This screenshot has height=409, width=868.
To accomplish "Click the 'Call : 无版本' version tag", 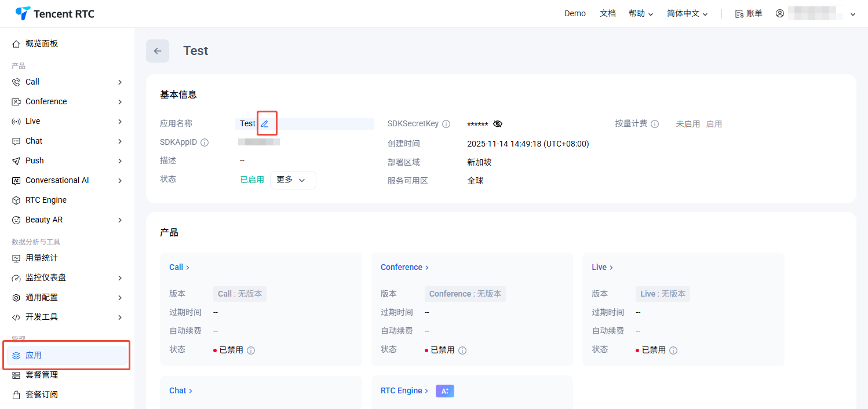I will click(x=240, y=294).
